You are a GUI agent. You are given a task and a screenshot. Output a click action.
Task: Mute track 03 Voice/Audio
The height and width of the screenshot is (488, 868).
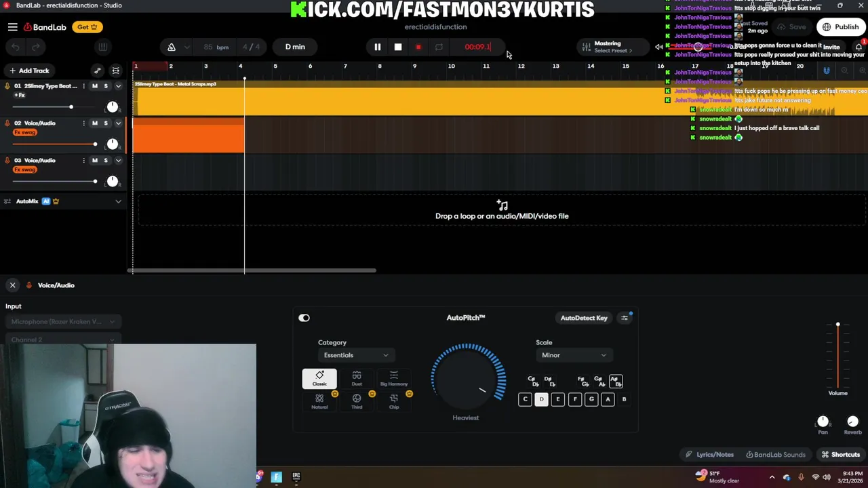pyautogui.click(x=95, y=161)
